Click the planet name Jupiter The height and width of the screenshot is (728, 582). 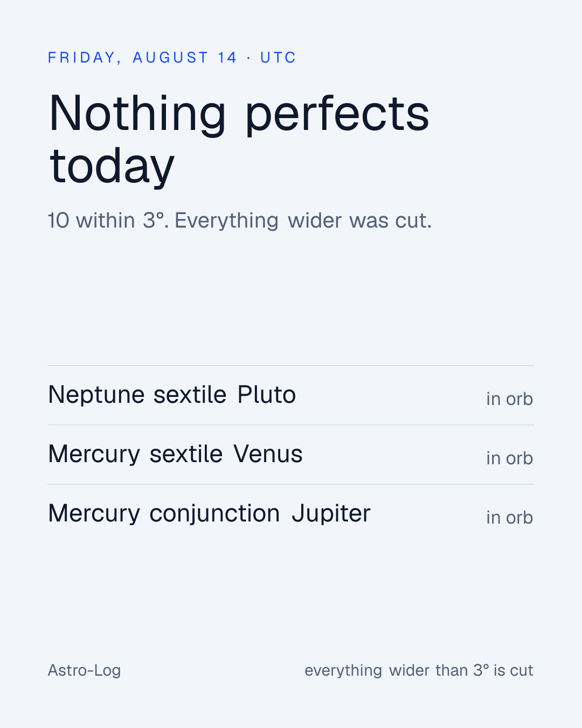pyautogui.click(x=331, y=513)
